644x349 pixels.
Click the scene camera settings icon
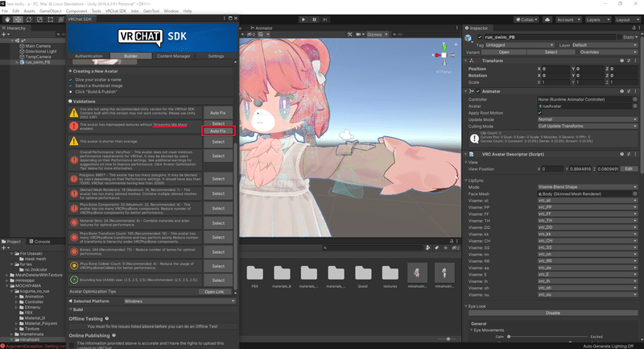(x=358, y=35)
